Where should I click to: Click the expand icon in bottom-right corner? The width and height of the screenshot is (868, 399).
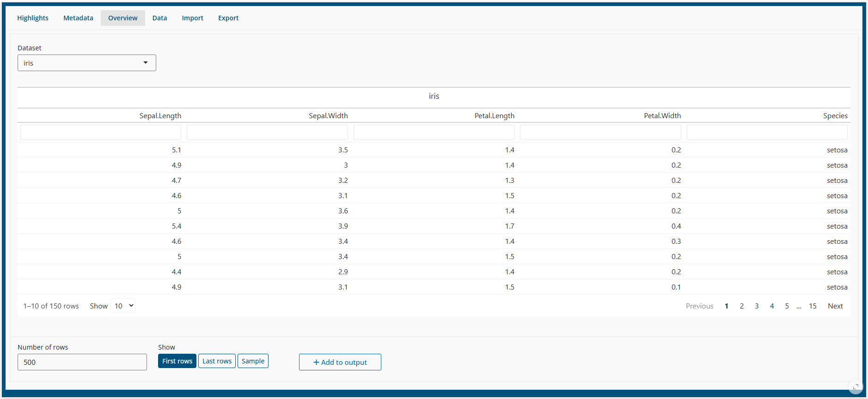coord(856,387)
